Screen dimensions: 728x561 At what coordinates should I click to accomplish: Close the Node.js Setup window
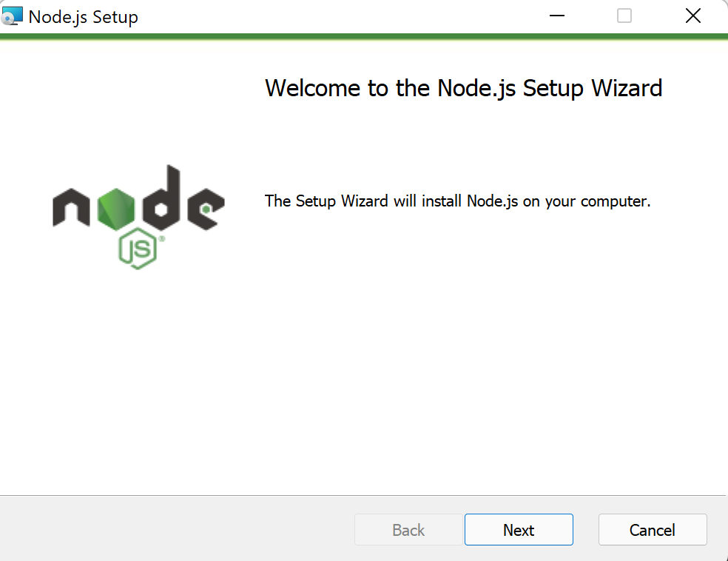tap(692, 16)
